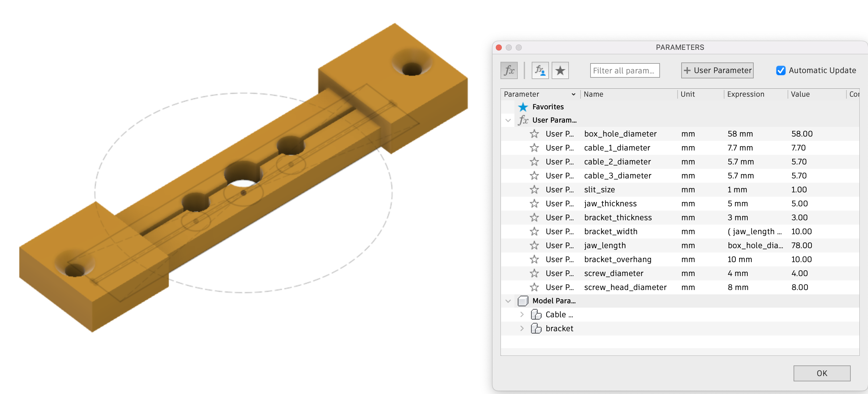This screenshot has width=868, height=394.
Task: Click the countersunk screw hole bottom left
Action: pyautogui.click(x=75, y=264)
